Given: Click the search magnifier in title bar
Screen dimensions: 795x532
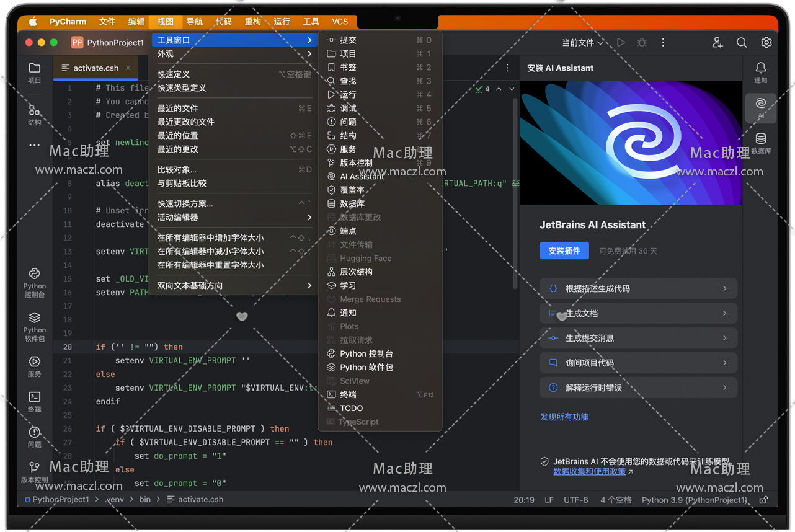Looking at the screenshot, I should point(742,43).
